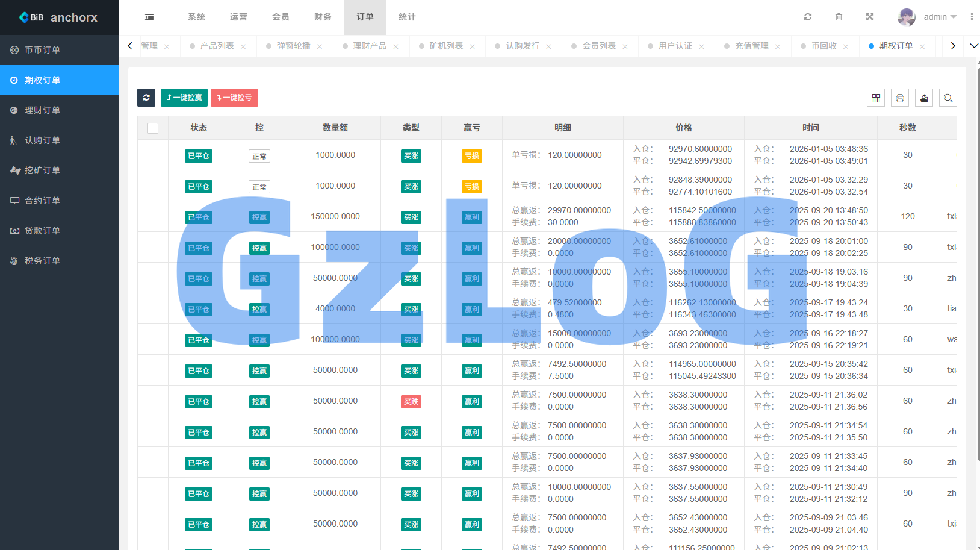The image size is (980, 550).
Task: Click the dark table reload button
Action: (x=146, y=98)
